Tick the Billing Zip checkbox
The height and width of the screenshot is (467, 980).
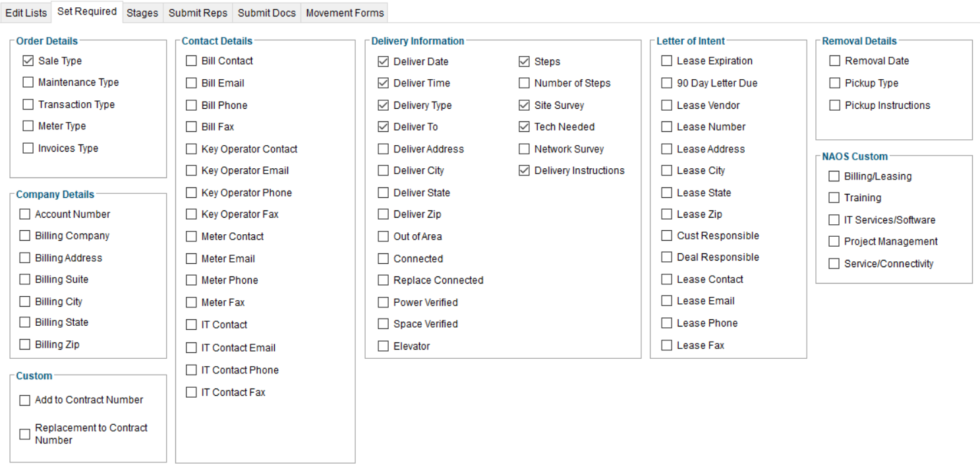[25, 344]
